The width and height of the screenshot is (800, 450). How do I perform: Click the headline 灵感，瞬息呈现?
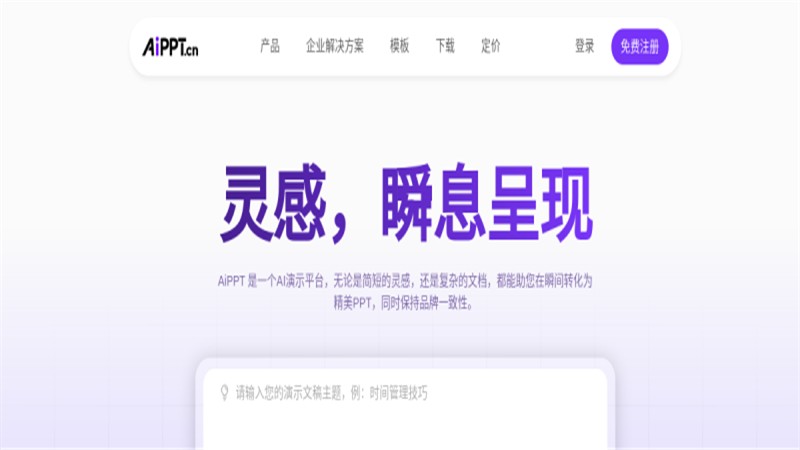tap(406, 203)
